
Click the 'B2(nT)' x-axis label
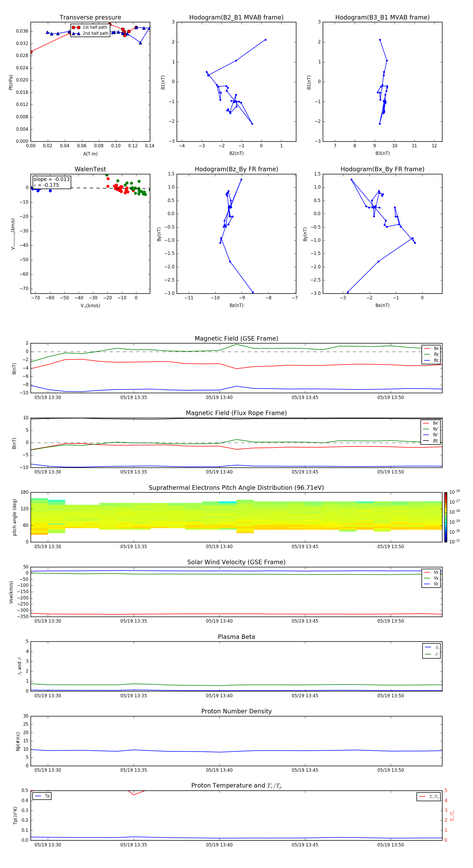click(x=236, y=153)
